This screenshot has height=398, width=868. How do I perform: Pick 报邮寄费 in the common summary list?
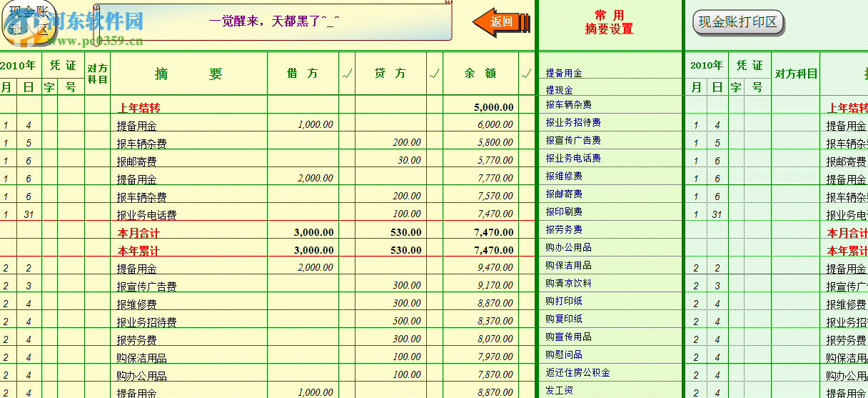point(564,194)
